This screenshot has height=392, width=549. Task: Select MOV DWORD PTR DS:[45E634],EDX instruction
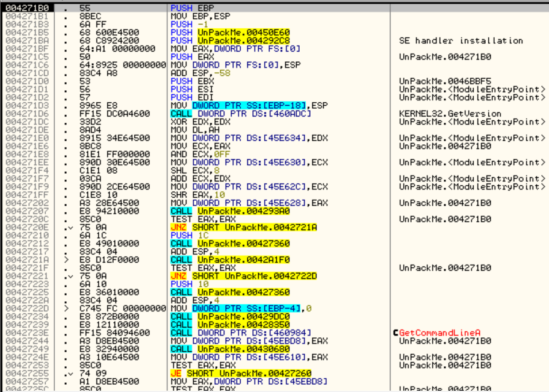pyautogui.click(x=249, y=138)
